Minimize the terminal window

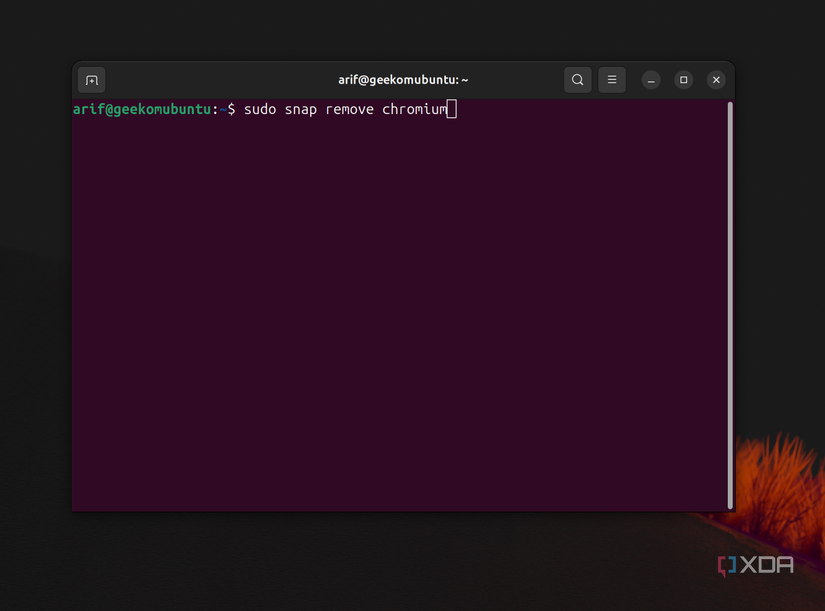(650, 79)
